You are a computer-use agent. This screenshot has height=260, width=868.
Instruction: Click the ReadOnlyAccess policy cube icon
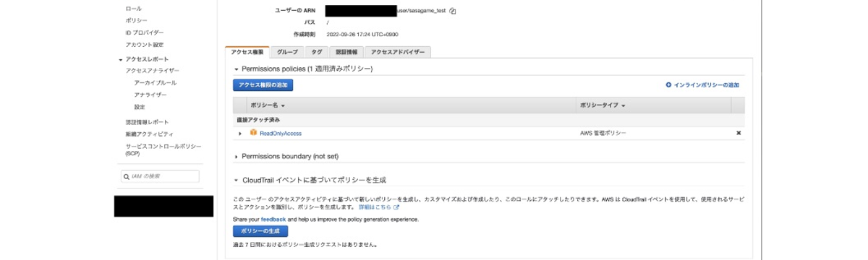point(253,132)
